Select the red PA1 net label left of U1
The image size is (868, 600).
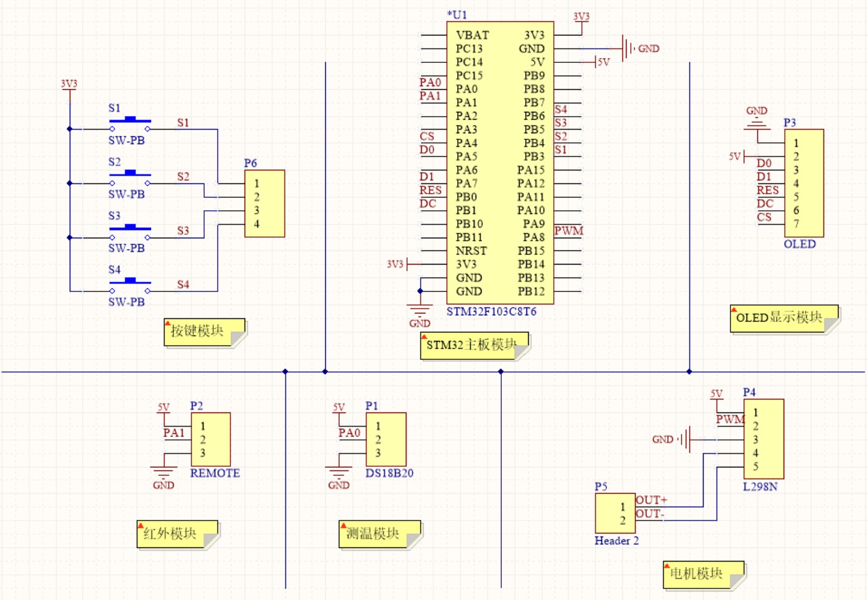point(430,96)
